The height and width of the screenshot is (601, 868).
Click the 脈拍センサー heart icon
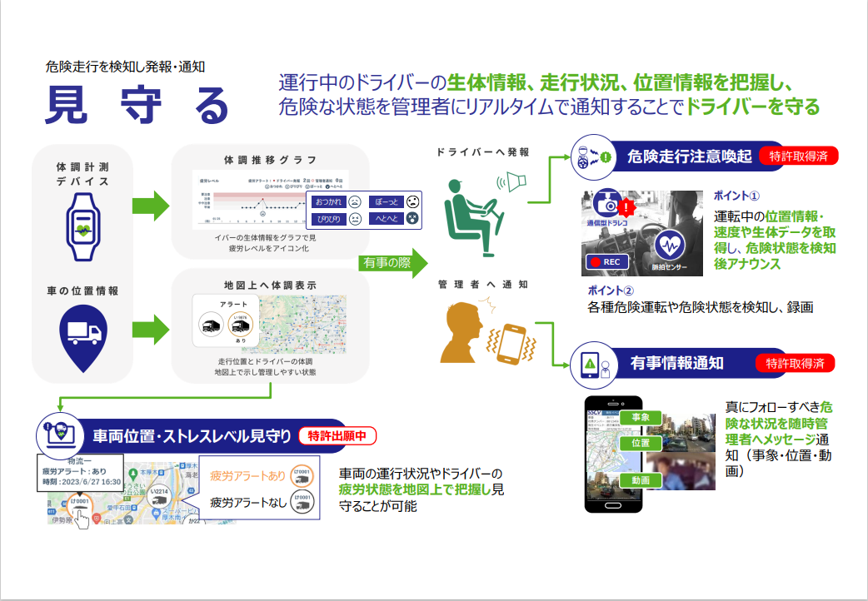pyautogui.click(x=669, y=245)
